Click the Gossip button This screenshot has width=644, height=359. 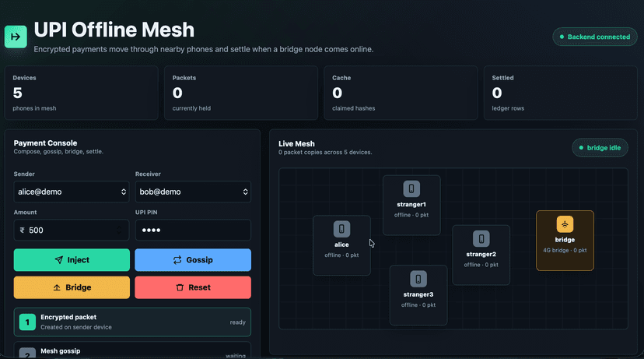pos(193,260)
